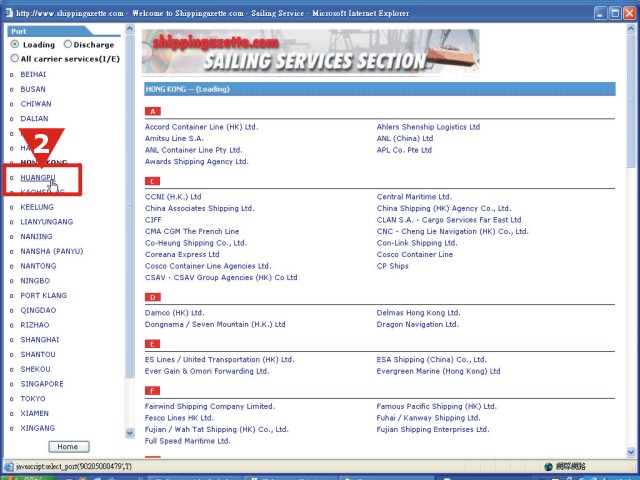Choose SHEKOU port
The width and height of the screenshot is (640, 480).
(36, 369)
